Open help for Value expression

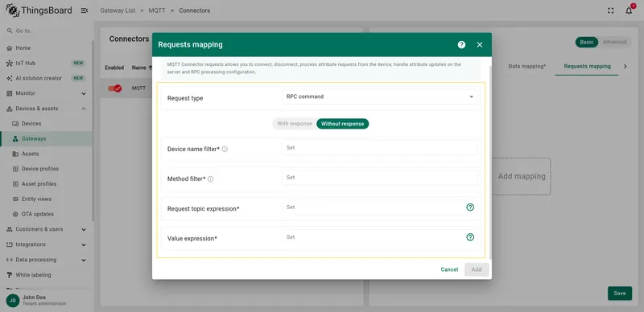tap(470, 237)
